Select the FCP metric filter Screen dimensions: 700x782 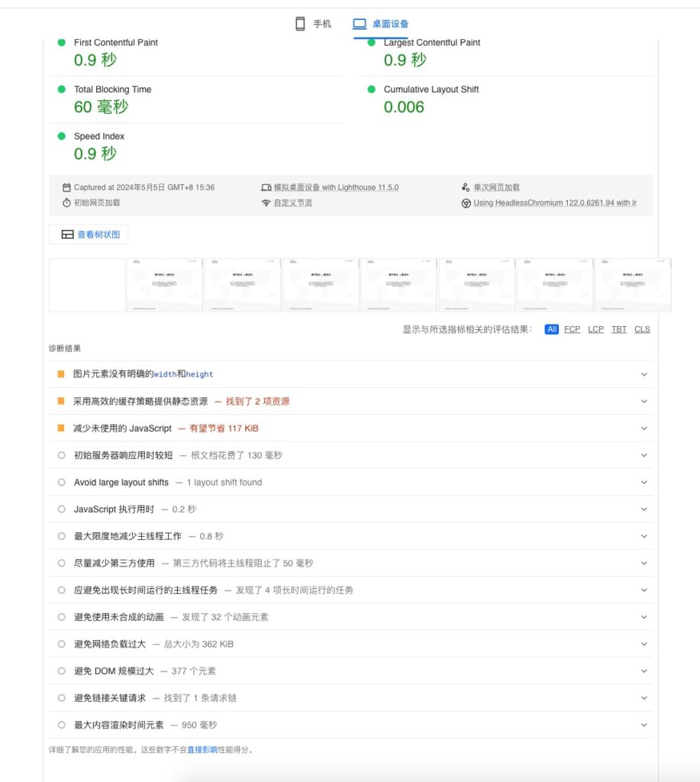click(572, 329)
